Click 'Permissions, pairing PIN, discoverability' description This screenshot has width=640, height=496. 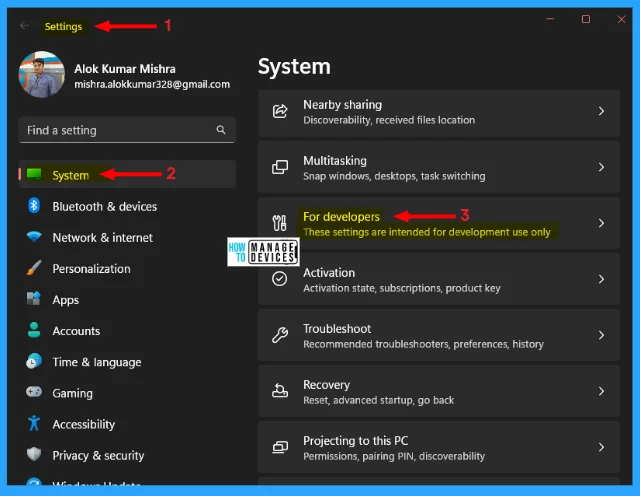[x=394, y=456]
